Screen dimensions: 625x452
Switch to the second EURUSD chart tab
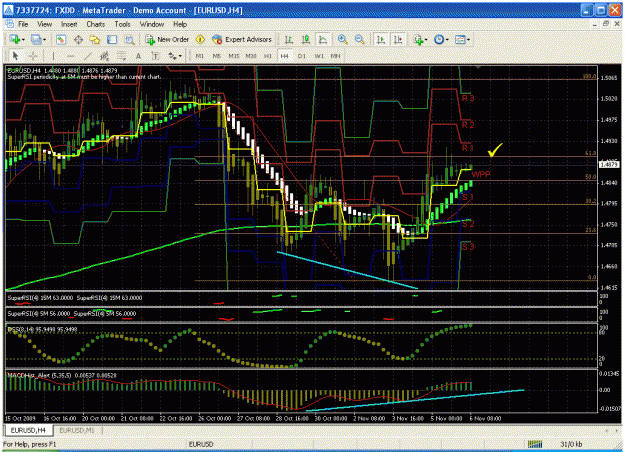(77, 430)
